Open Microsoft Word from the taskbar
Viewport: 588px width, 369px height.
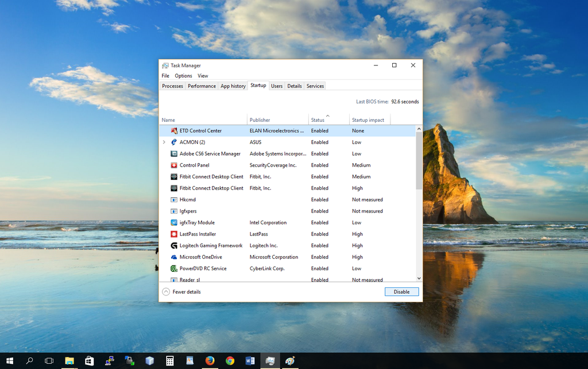coord(250,361)
